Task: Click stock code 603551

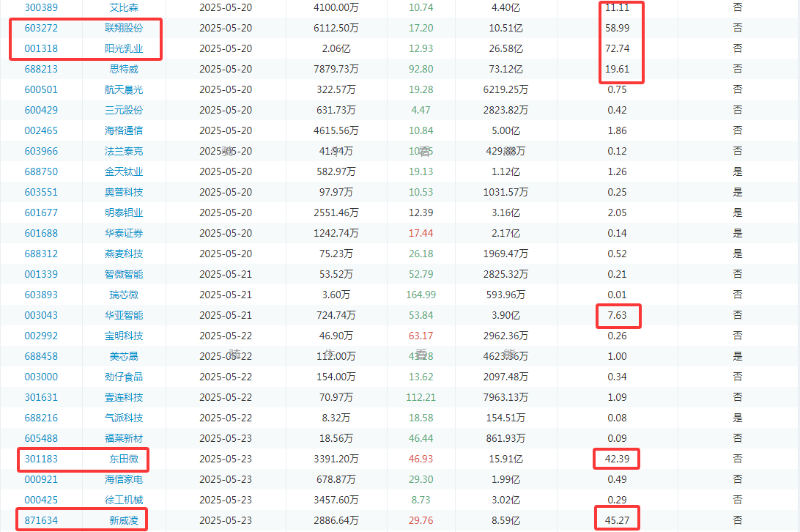Action: click(x=41, y=192)
